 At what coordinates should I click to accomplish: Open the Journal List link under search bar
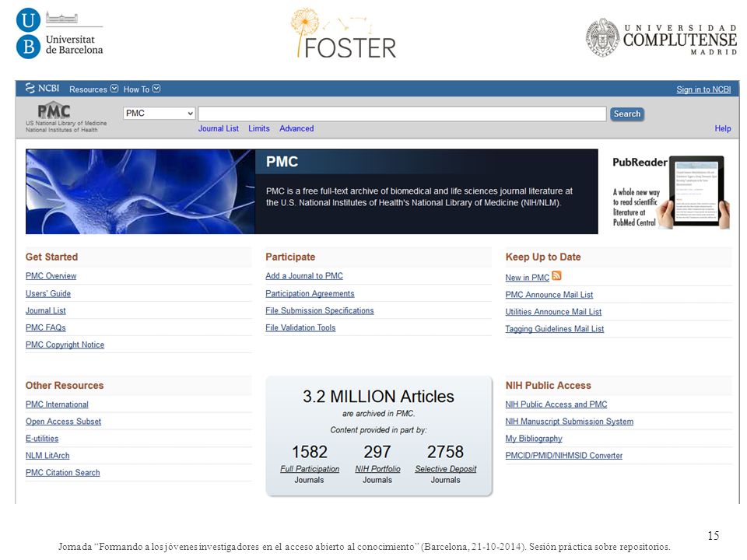218,128
